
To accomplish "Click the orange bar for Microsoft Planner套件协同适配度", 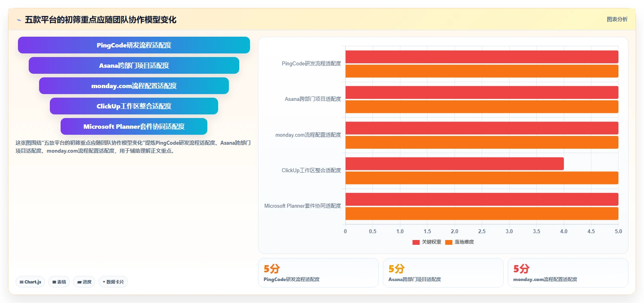I will click(x=482, y=213).
